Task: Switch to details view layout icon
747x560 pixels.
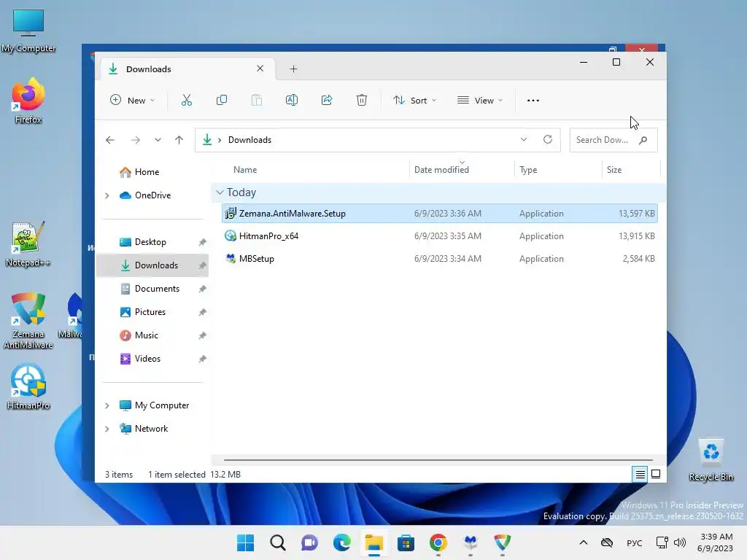Action: [x=640, y=474]
